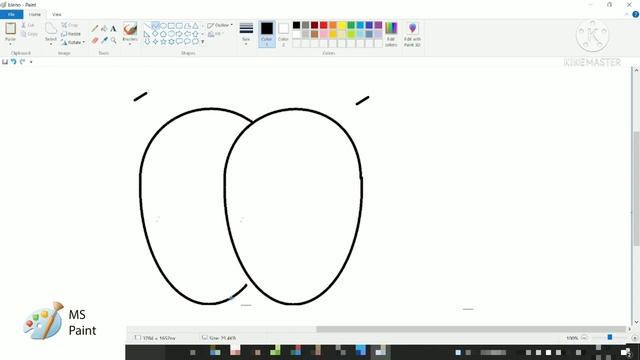This screenshot has width=640, height=360.
Task: Click the vertical scrollbar thumb
Action: click(636, 189)
